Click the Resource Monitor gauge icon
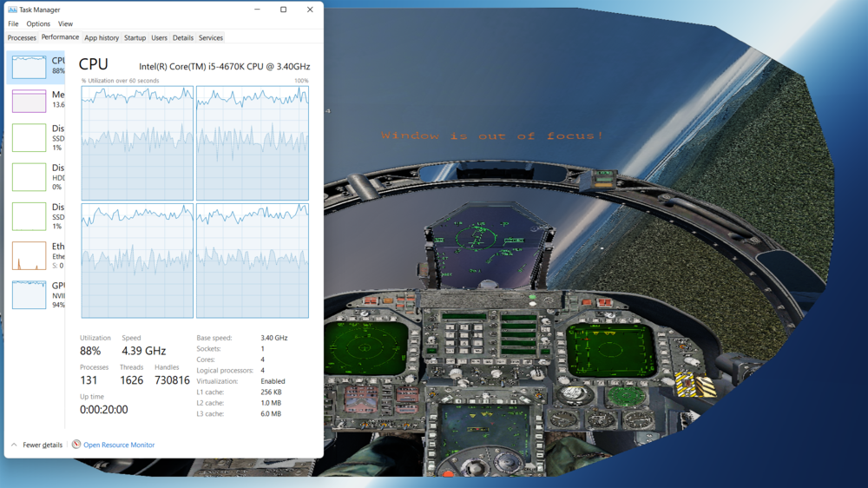The image size is (868, 488). point(76,445)
